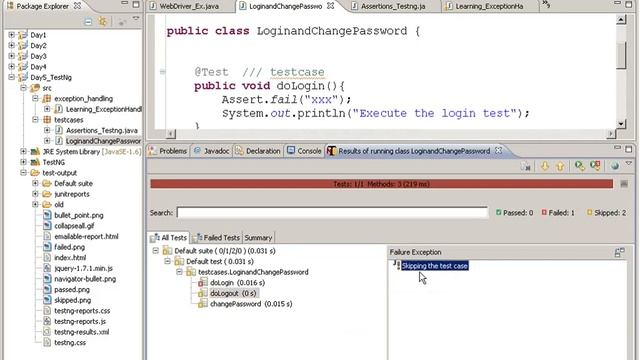
Task: Select 'Skipping the test case' exception line
Action: pyautogui.click(x=434, y=266)
